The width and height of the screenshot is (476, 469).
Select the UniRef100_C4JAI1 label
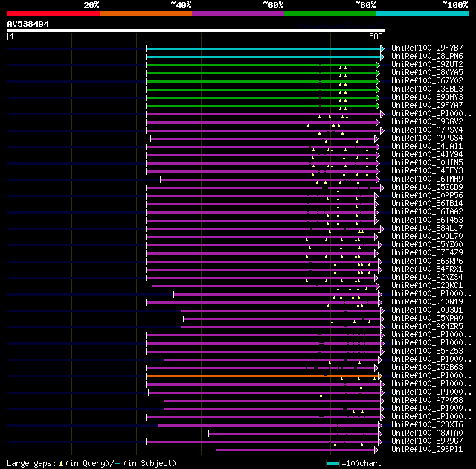point(427,147)
